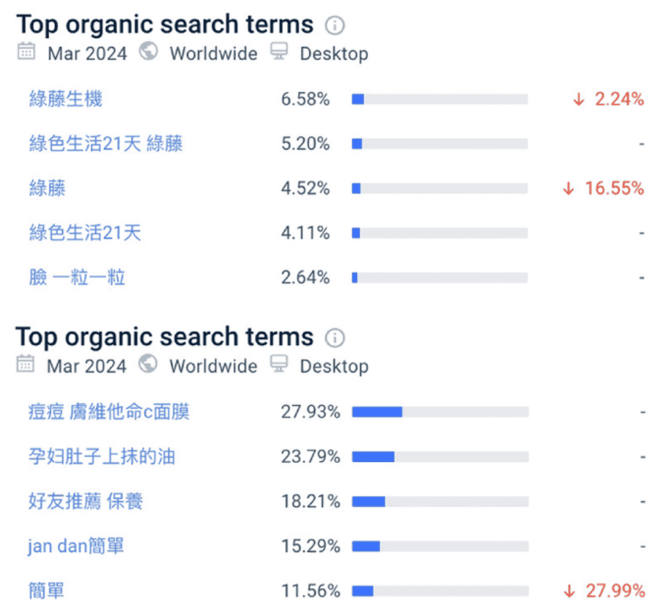Screen dimensions: 672x616
Task: Click the 孕妇肚子上抹的油 keyword
Action: click(102, 457)
